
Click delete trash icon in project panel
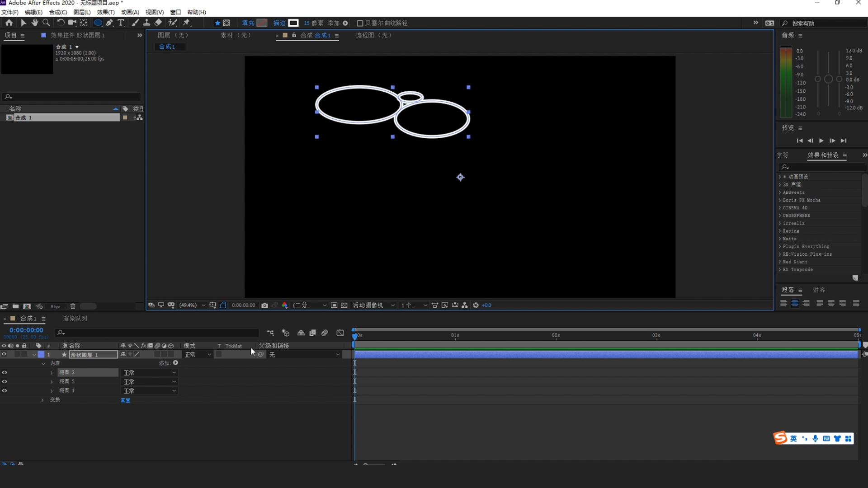[x=73, y=306]
